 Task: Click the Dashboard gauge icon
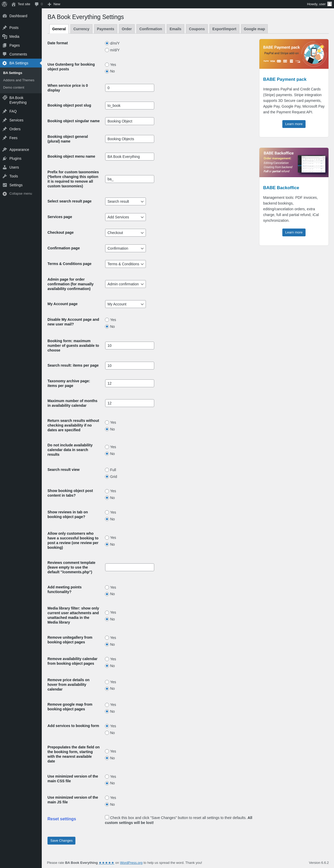point(5,16)
